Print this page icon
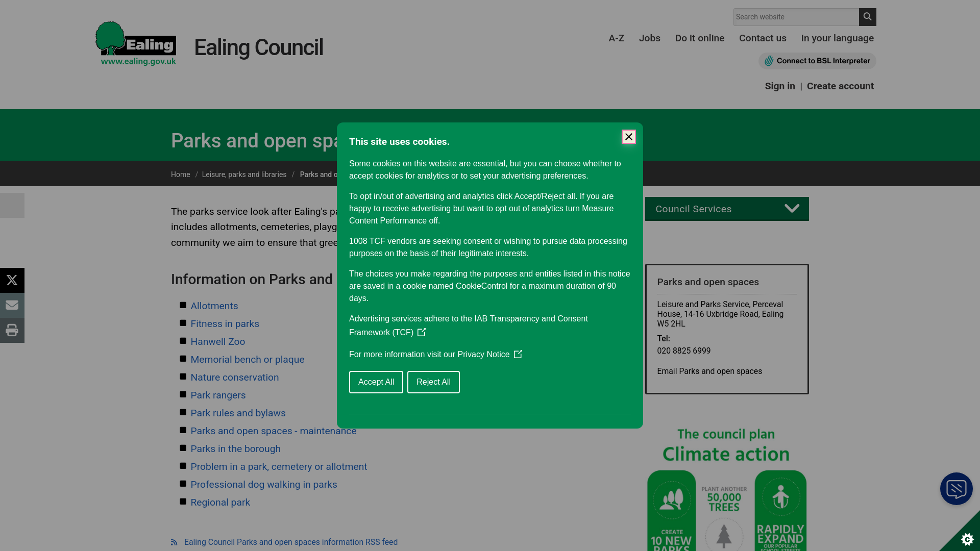980x551 pixels. pos(12,330)
